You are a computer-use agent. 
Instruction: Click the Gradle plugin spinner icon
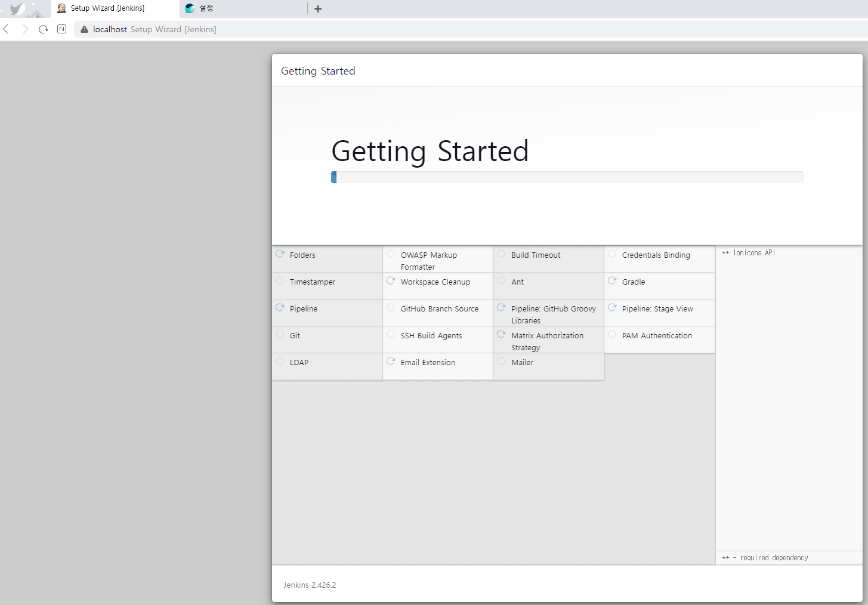click(612, 280)
